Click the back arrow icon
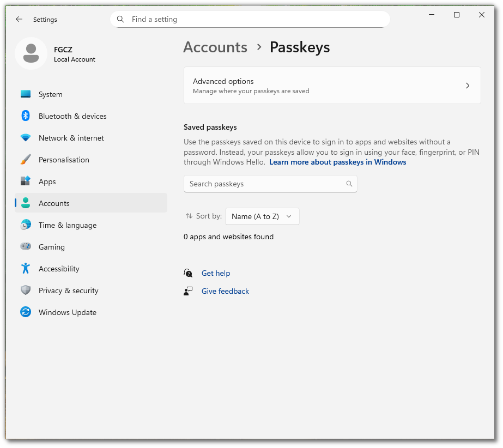503x448 pixels. click(x=19, y=19)
